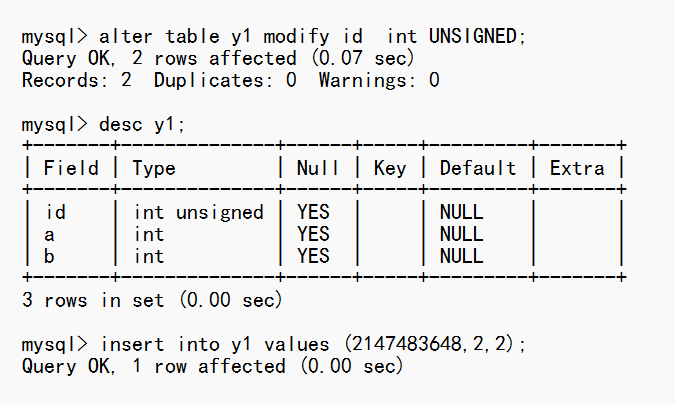Click the 'a' field row

point(49,234)
